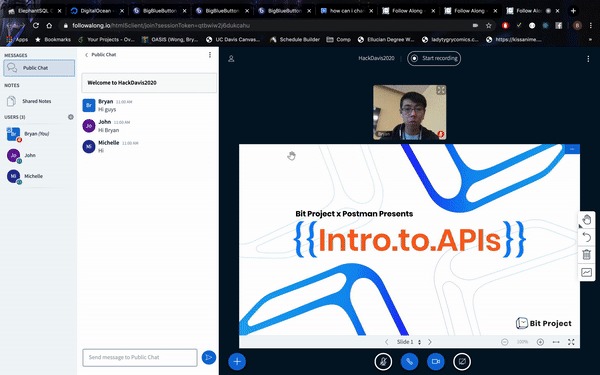The image size is (600, 375).
Task: Fit presentation to width
Action: coord(556,342)
